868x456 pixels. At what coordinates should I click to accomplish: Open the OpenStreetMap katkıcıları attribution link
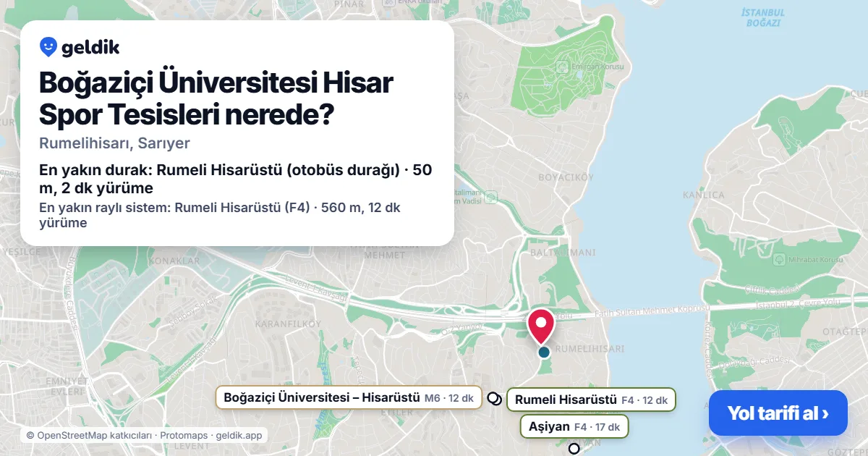(x=90, y=435)
